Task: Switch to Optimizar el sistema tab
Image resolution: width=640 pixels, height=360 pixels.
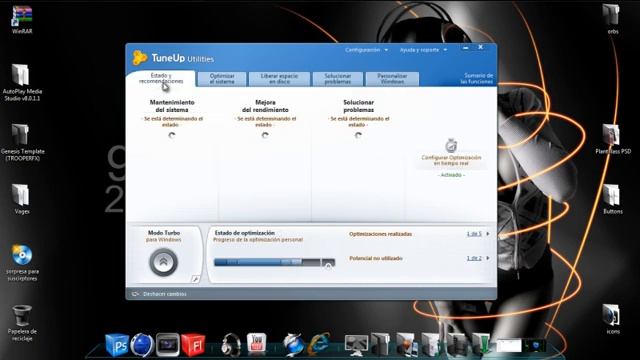Action: tap(222, 79)
